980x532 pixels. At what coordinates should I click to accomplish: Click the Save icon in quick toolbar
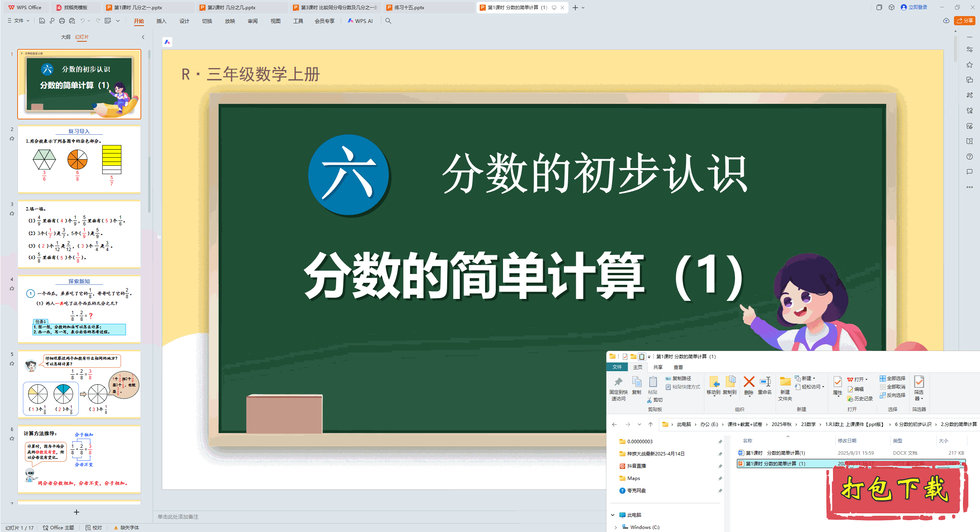[42, 21]
